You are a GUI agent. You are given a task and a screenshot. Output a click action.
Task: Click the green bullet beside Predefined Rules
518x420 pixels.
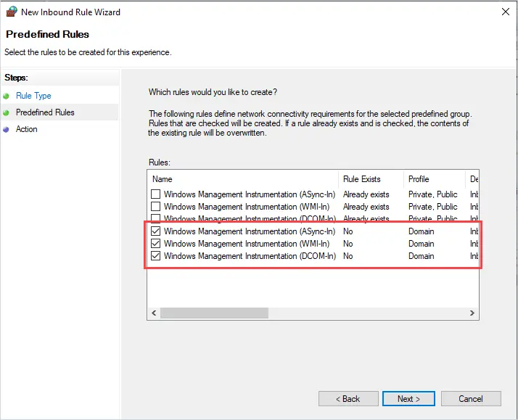(6, 113)
